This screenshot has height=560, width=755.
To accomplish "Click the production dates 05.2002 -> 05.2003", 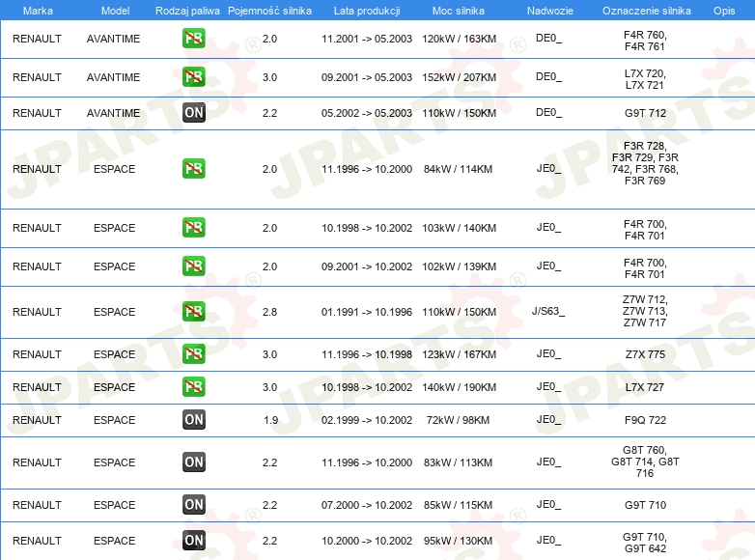I will [x=367, y=113].
